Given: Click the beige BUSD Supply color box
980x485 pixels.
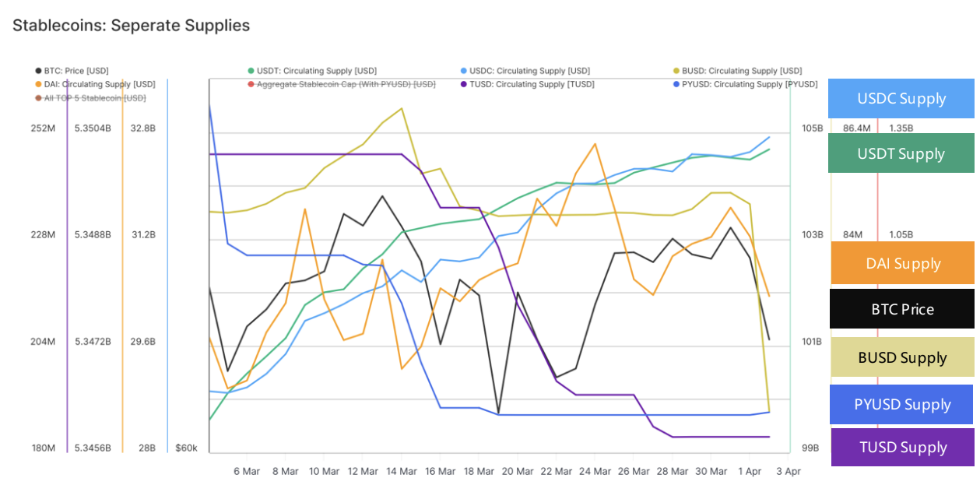Looking at the screenshot, I should (x=902, y=357).
